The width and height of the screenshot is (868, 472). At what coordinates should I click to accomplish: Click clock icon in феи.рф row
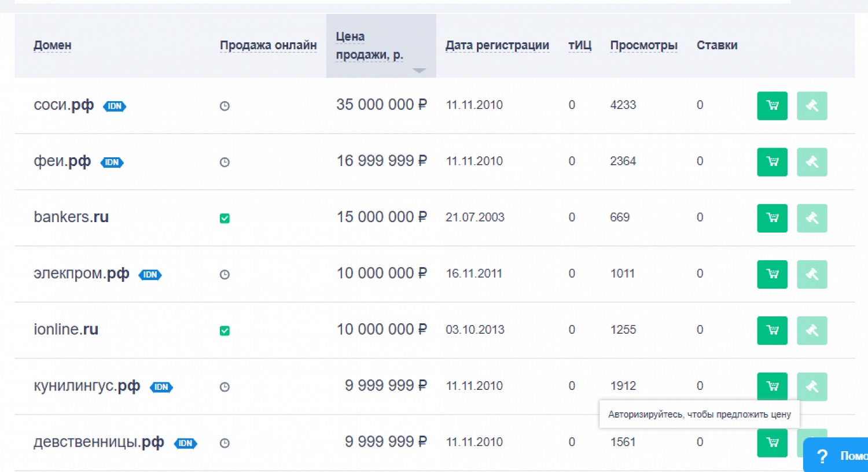tap(225, 162)
